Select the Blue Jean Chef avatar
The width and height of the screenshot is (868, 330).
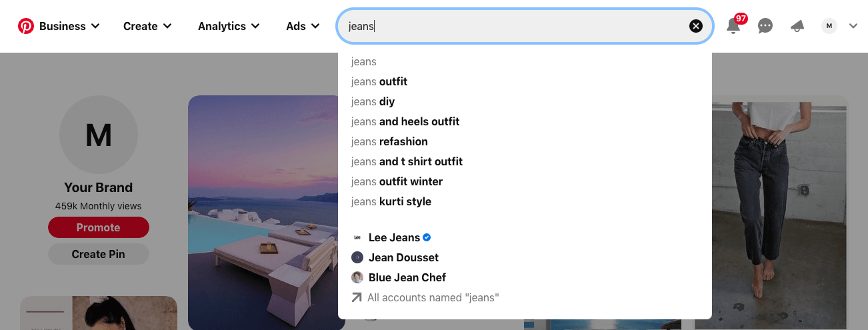[x=357, y=277]
